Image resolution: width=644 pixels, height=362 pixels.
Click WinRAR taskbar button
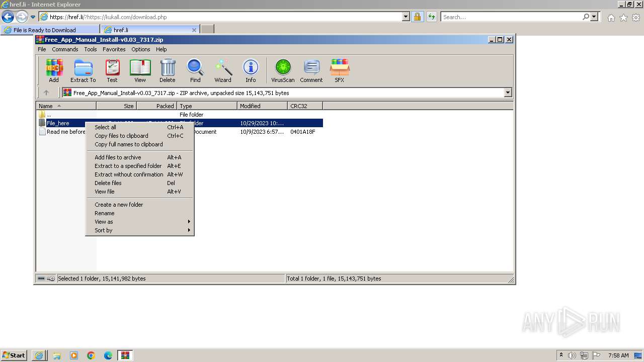(x=125, y=355)
